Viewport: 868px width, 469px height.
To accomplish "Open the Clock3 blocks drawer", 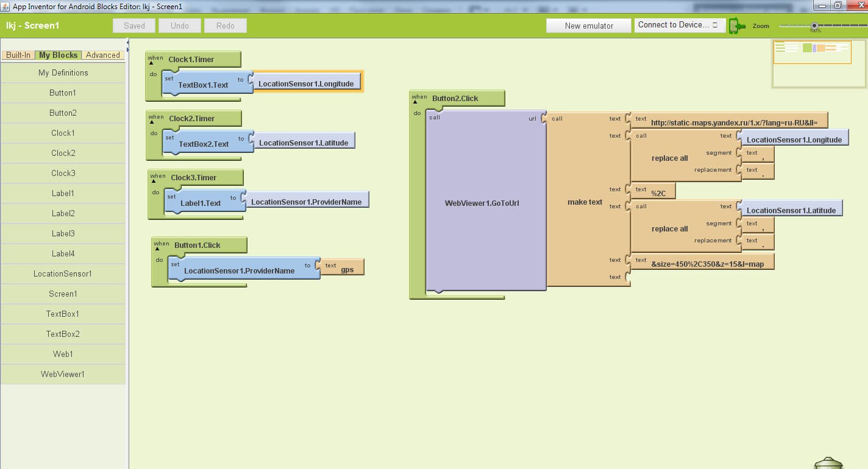I will [x=63, y=173].
